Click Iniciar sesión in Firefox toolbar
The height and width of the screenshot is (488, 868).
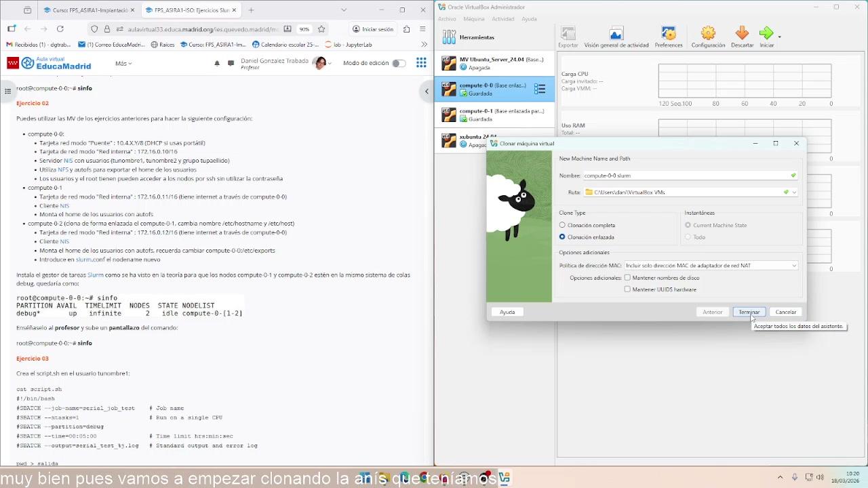(x=373, y=29)
